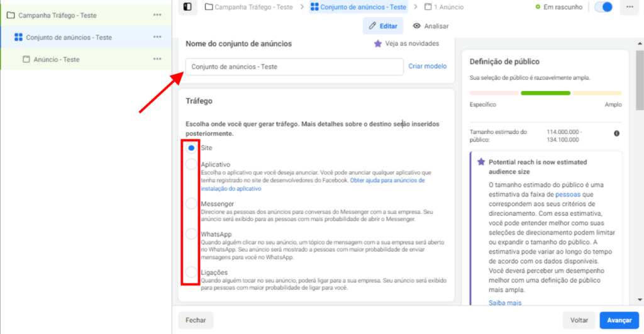Click the Voltar button
Viewport: 644px width, 334px height.
(579, 320)
